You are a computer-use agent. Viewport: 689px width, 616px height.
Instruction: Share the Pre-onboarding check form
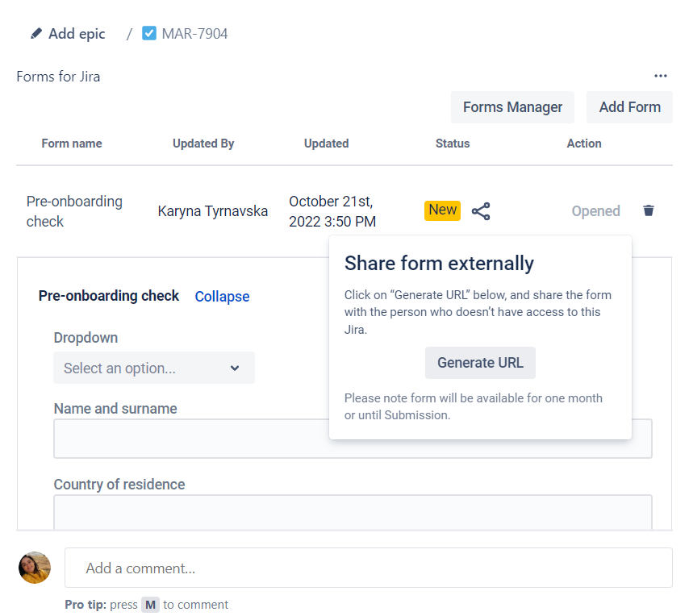[481, 210]
